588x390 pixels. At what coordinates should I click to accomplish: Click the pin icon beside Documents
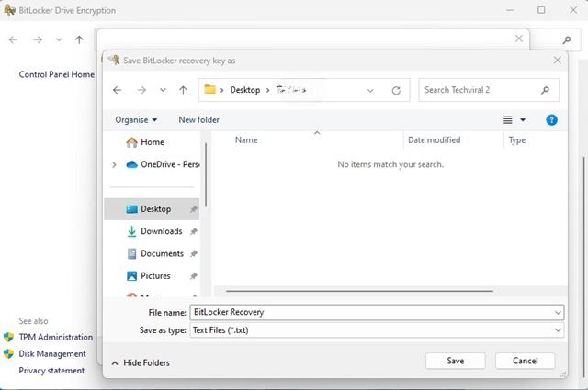click(x=194, y=254)
